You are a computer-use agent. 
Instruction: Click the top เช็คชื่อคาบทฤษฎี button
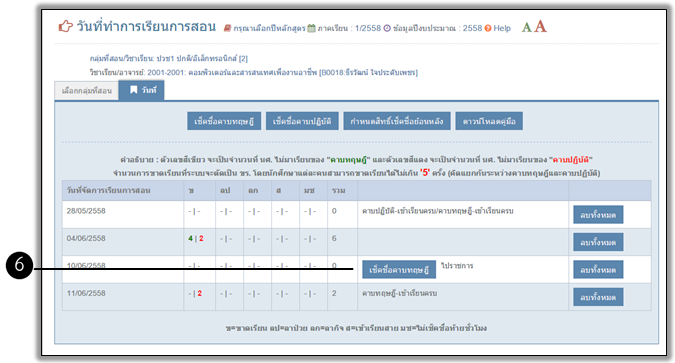(224, 121)
